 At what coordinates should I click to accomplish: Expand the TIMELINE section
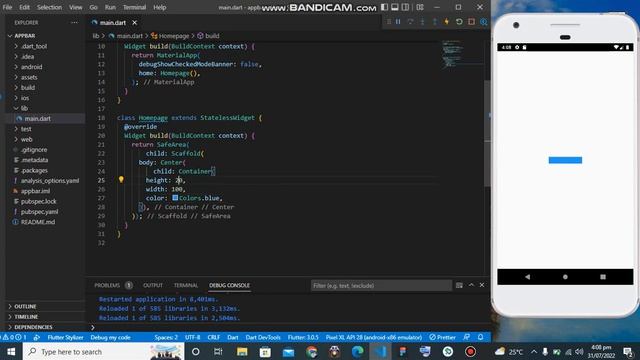click(26, 317)
